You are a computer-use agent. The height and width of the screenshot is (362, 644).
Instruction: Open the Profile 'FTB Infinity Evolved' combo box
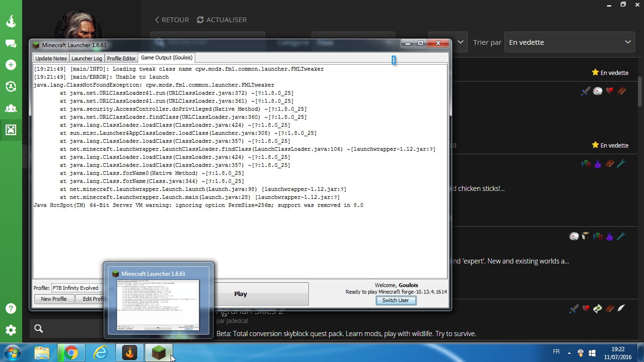click(x=77, y=288)
